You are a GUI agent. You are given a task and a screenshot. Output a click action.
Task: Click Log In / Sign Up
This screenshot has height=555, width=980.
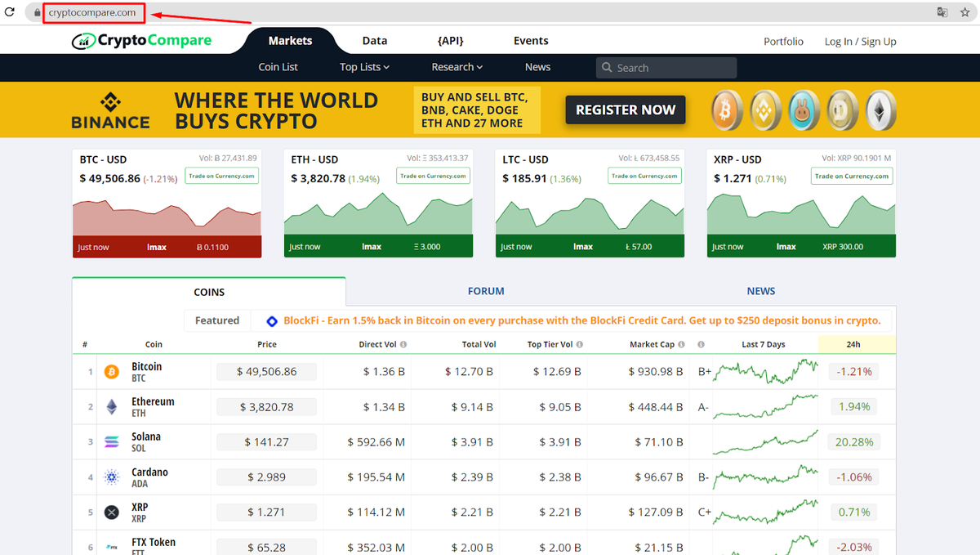point(861,42)
